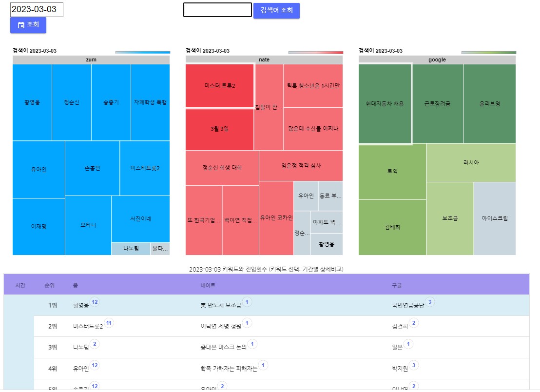
Task: Focus the empty keyword search box
Action: (218, 10)
